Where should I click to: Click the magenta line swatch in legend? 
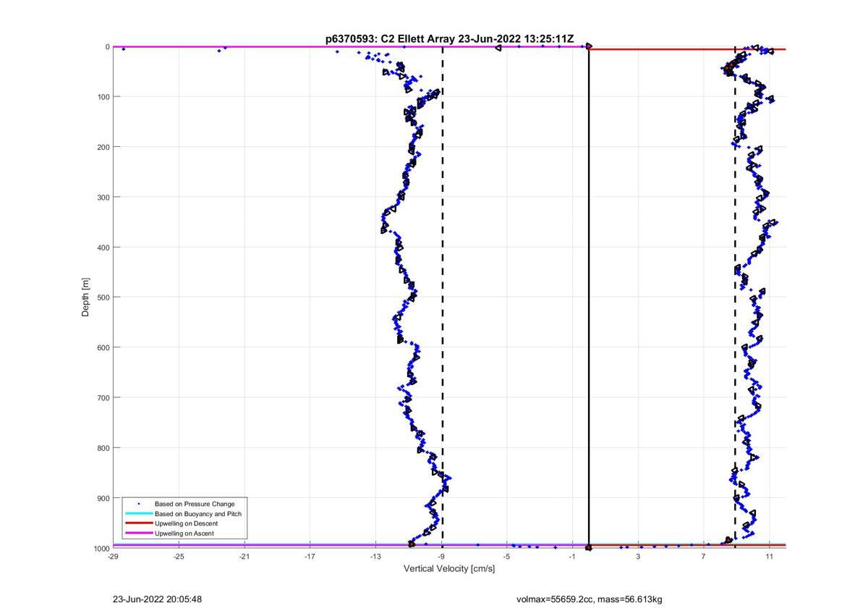tap(138, 533)
